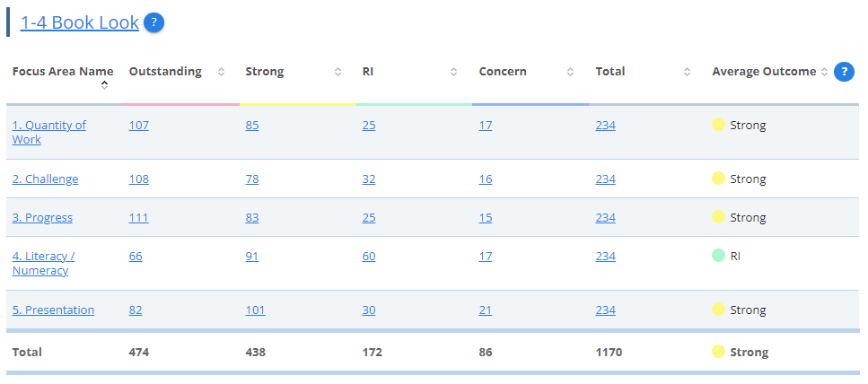Click the yellow Strong dot in Challenge row
This screenshot has width=868, height=384.
(x=718, y=179)
